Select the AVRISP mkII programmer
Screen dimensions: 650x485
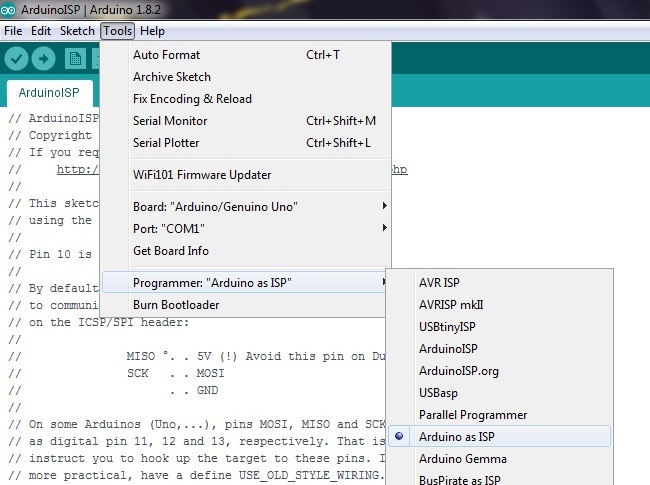[500, 305]
